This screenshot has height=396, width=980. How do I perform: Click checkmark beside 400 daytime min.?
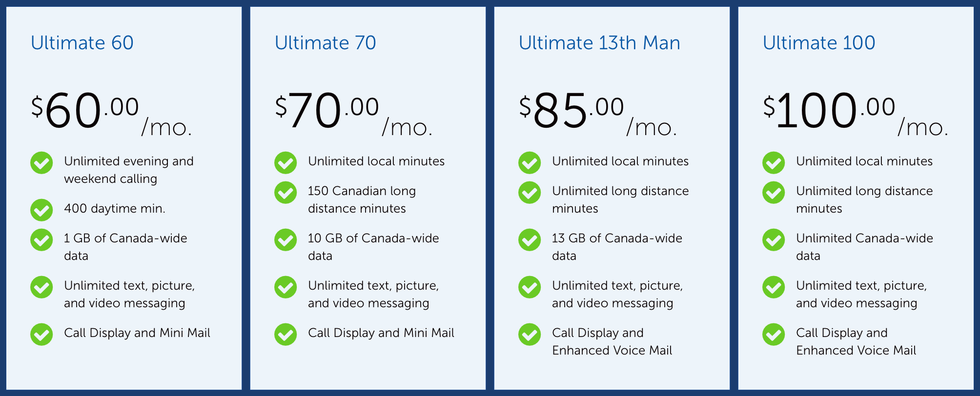[41, 210]
